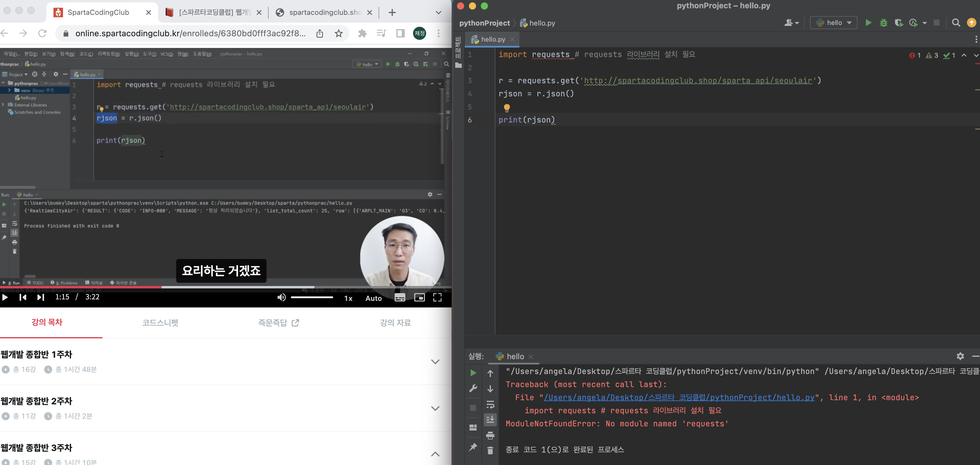
Task: Switch to [스파르타코딩클럽] 웹개발 Chrome tab
Action: point(214,12)
